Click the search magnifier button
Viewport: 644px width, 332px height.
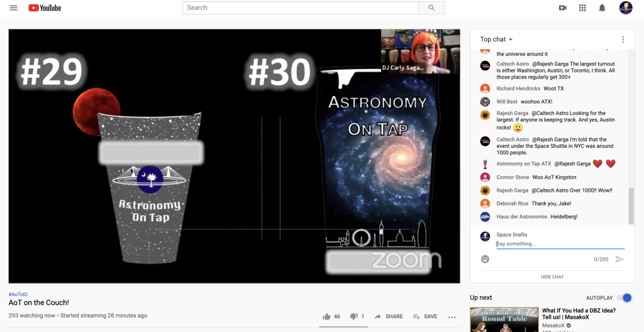point(431,8)
